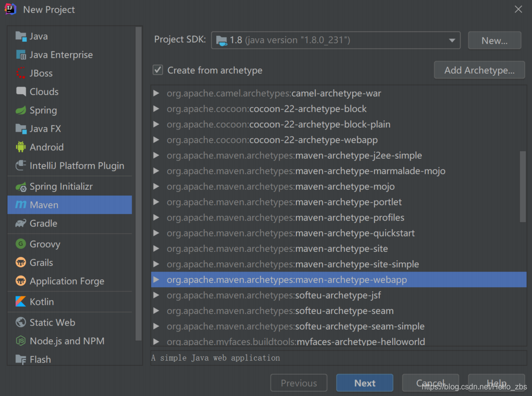Viewport: 532px width, 396px height.
Task: Click the IntelliJ IDEA logo in title bar
Action: (x=10, y=9)
